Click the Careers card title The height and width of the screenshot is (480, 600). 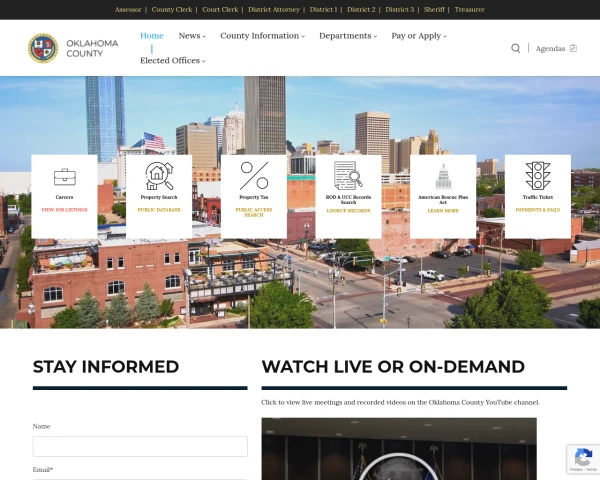[64, 197]
